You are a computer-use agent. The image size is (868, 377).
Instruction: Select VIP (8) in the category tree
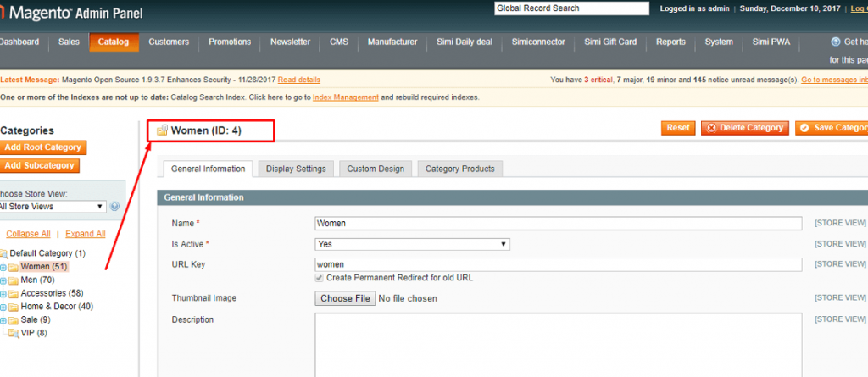(34, 333)
